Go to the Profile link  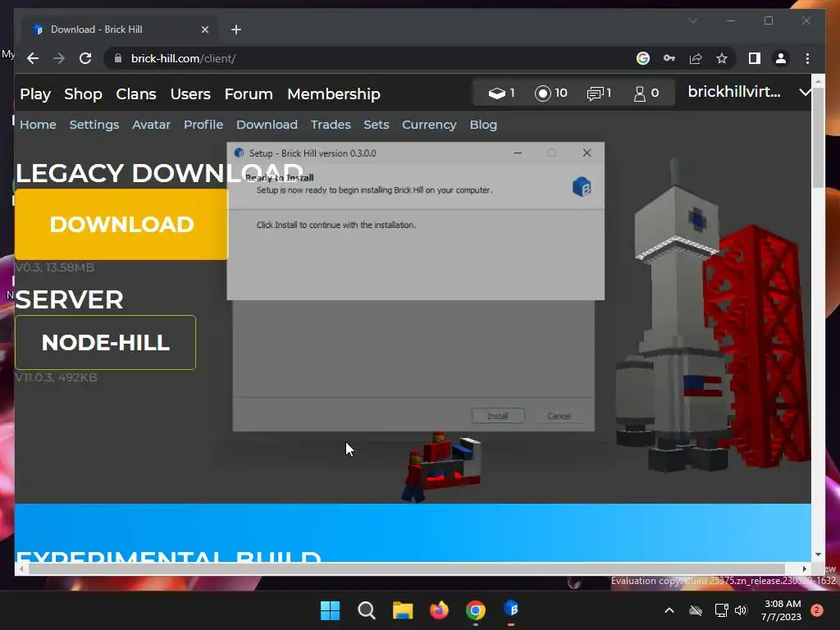203,125
